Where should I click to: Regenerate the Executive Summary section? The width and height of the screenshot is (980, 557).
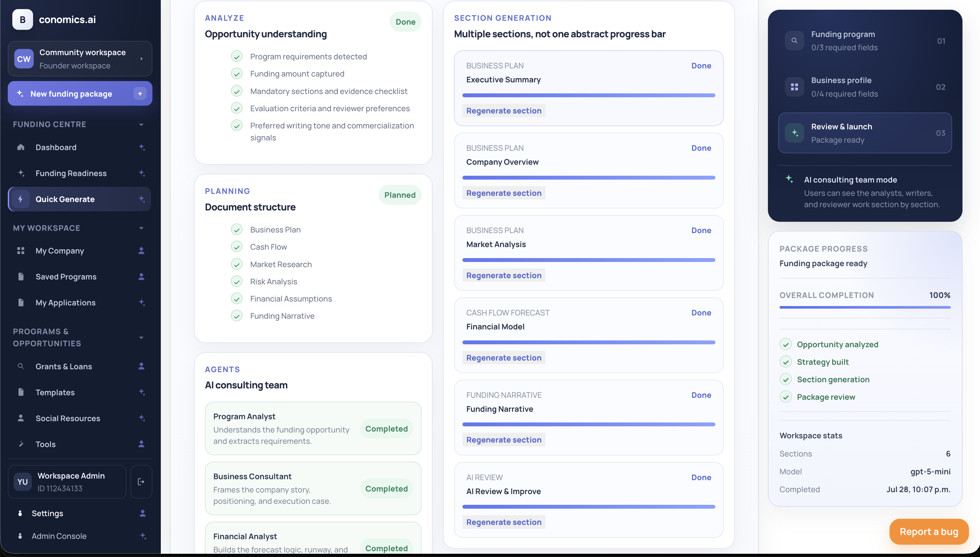504,111
